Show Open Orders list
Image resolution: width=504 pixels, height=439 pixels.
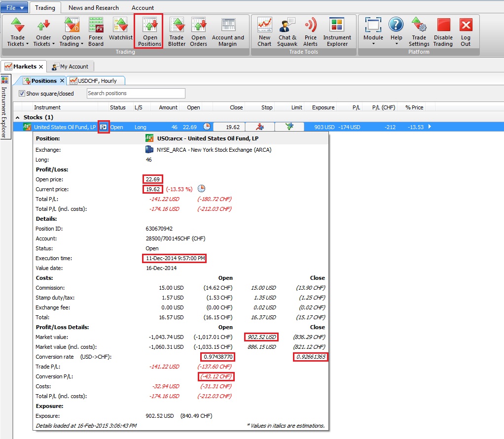[x=199, y=32]
